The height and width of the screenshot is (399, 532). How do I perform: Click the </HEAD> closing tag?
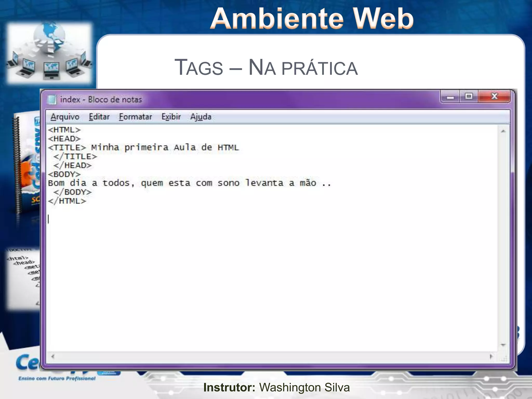tap(72, 165)
